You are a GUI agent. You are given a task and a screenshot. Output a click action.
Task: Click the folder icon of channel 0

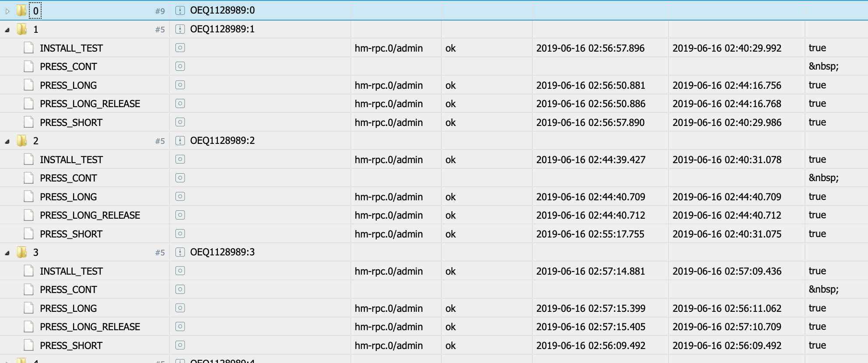point(21,10)
